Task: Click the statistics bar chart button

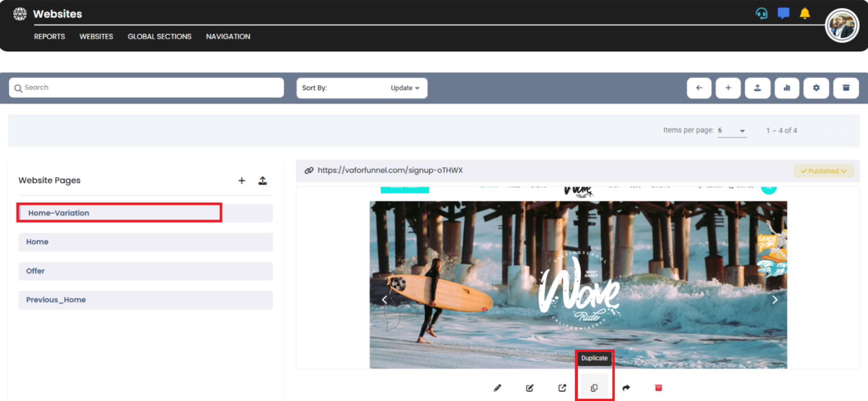Action: click(x=787, y=88)
